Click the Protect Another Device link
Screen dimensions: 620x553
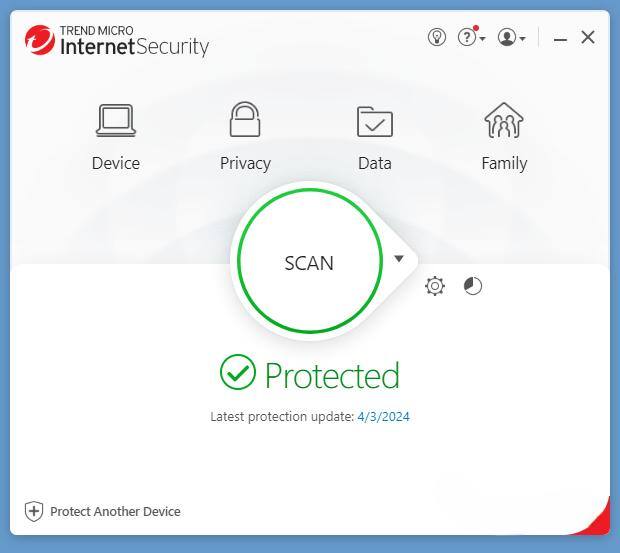[x=115, y=511]
